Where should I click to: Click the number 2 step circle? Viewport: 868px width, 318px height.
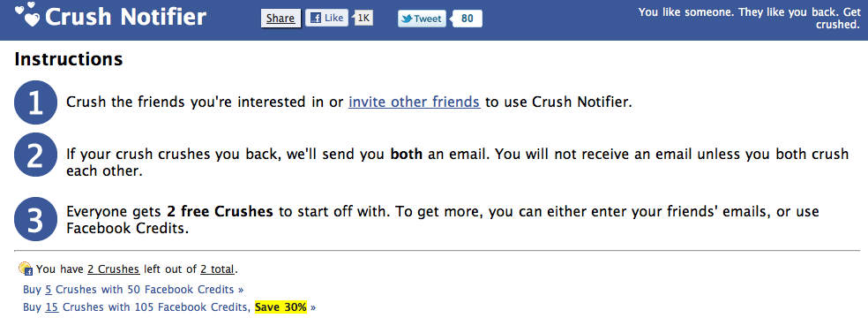tap(36, 155)
